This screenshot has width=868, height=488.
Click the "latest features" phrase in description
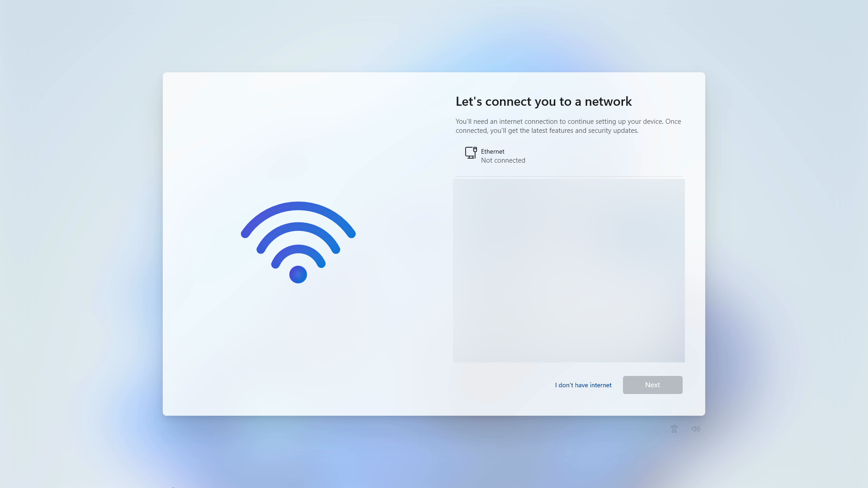[552, 131]
